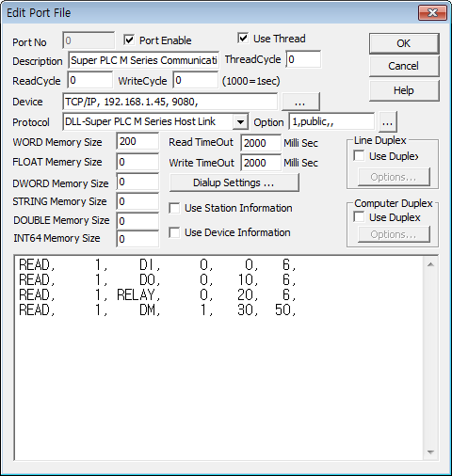Click the Read TimeOut field

261,143
